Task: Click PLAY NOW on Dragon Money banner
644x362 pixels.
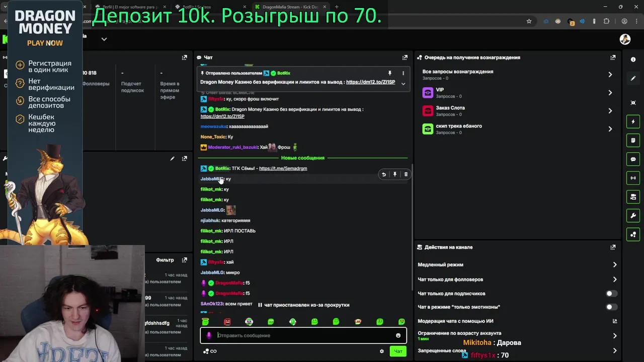Action: [x=45, y=43]
